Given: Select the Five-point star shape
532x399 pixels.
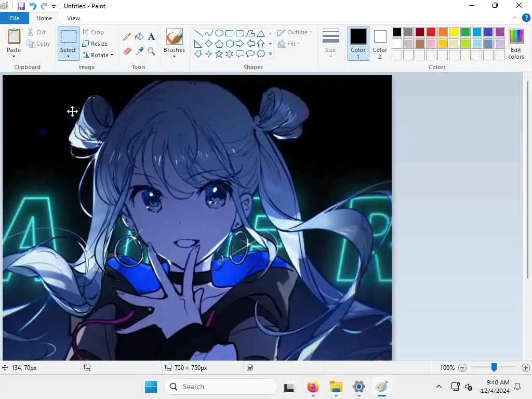Looking at the screenshot, I should click(219, 54).
